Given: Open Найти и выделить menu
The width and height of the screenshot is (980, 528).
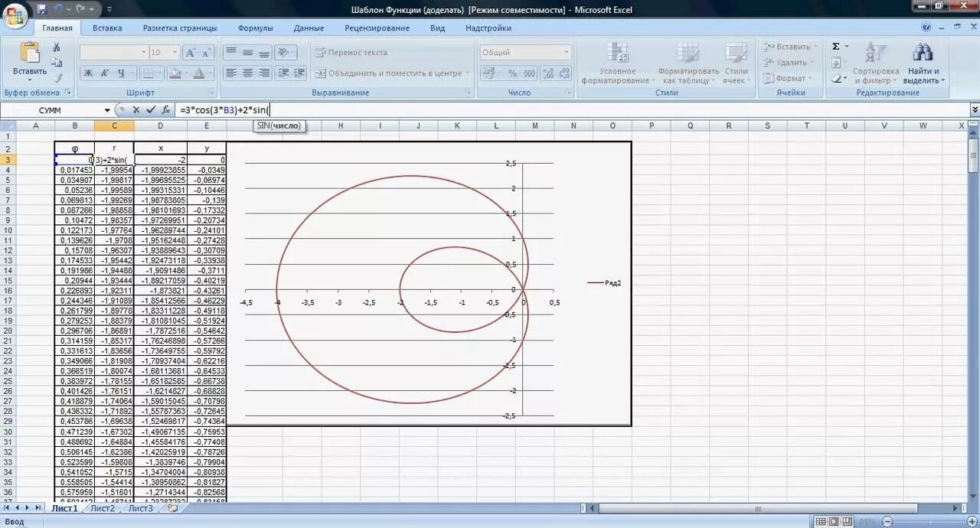Looking at the screenshot, I should tap(923, 63).
